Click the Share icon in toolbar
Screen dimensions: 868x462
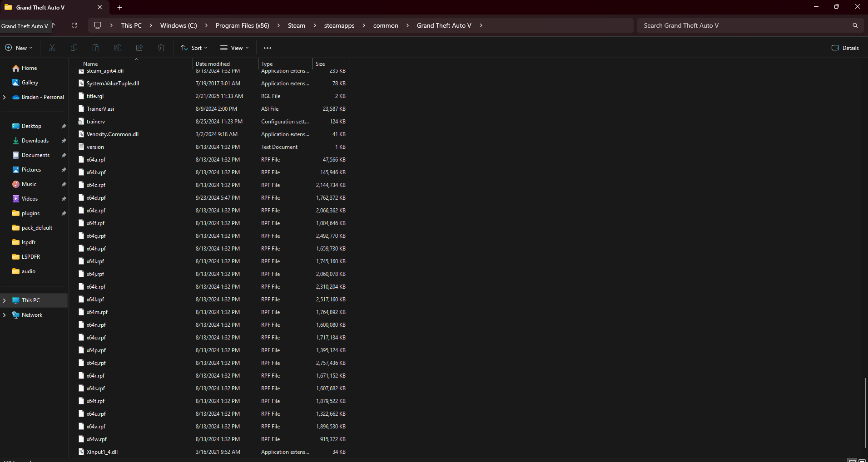click(139, 48)
